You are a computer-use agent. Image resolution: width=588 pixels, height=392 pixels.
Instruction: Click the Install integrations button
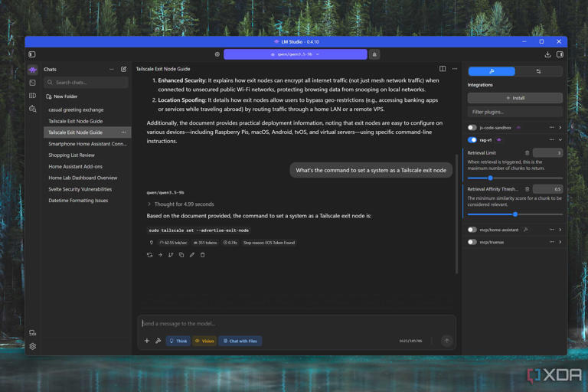514,98
